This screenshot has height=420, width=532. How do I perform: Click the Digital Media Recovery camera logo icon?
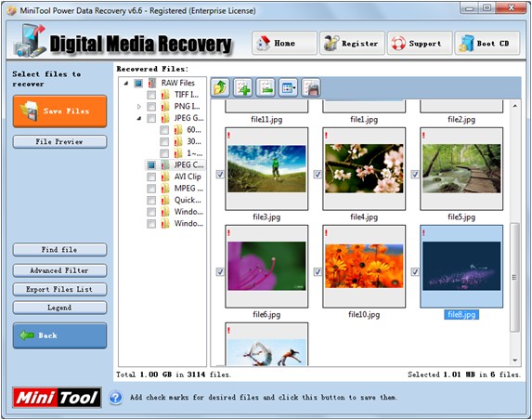[30, 41]
